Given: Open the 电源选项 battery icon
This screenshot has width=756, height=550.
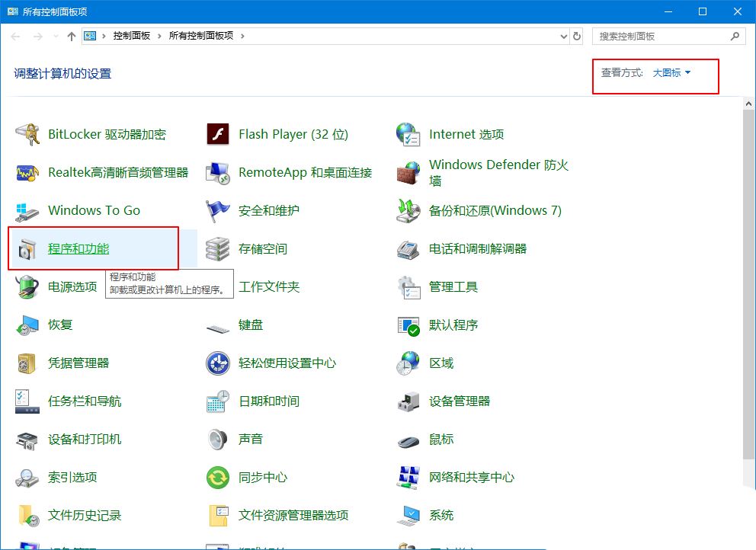Looking at the screenshot, I should [27, 287].
